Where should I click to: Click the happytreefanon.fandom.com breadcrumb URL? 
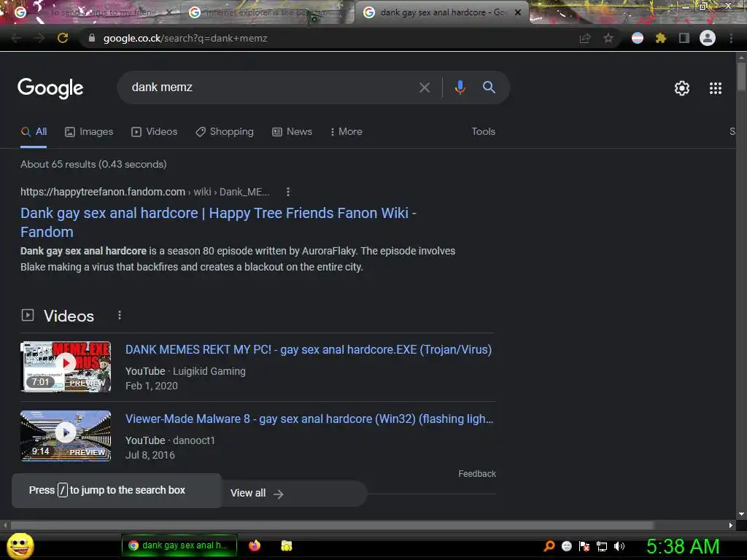[x=145, y=192]
